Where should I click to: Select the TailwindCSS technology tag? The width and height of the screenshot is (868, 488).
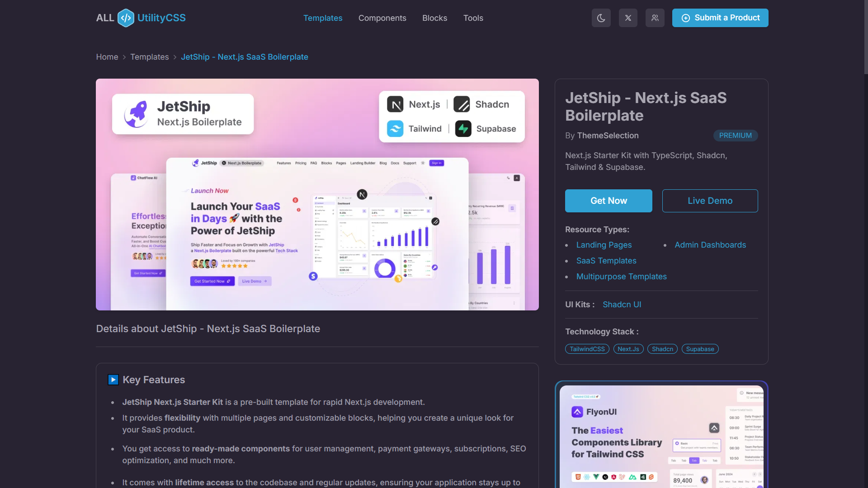(x=587, y=349)
